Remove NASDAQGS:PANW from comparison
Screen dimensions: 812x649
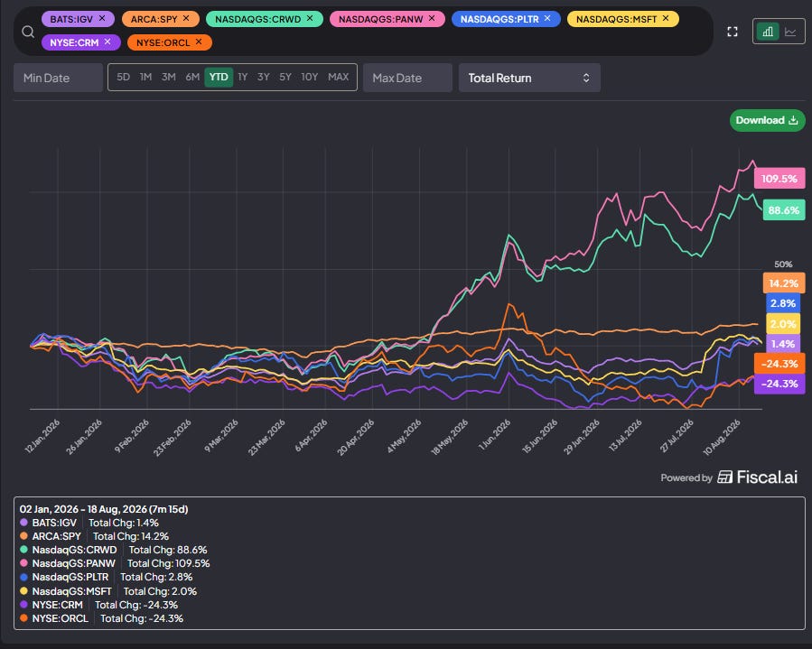[432, 18]
